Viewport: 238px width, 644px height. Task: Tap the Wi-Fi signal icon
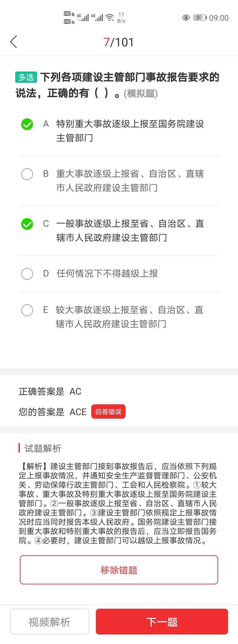tap(110, 18)
